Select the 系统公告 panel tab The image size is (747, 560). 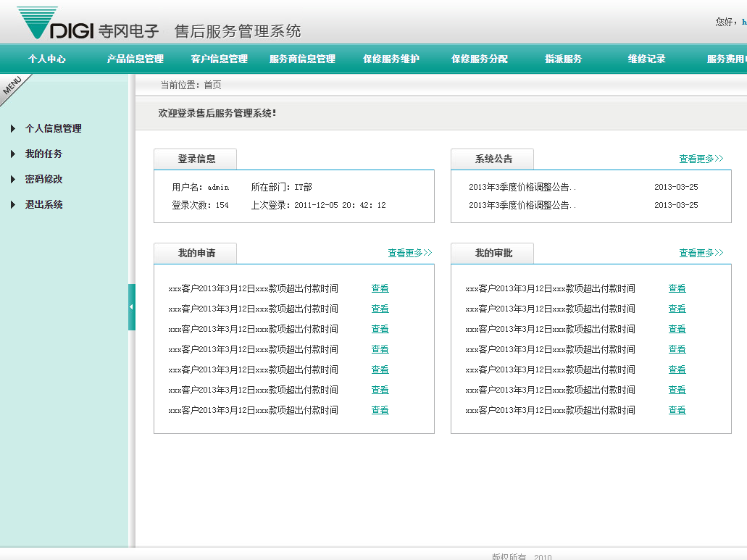492,159
